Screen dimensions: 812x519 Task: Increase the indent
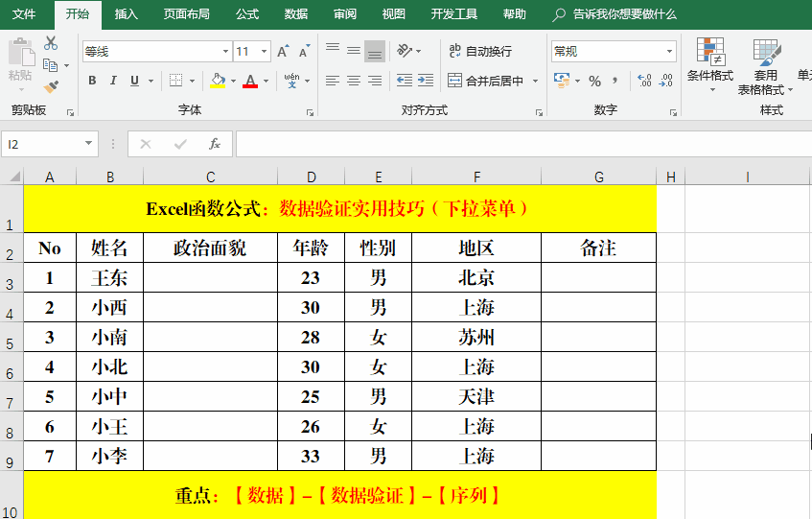426,81
